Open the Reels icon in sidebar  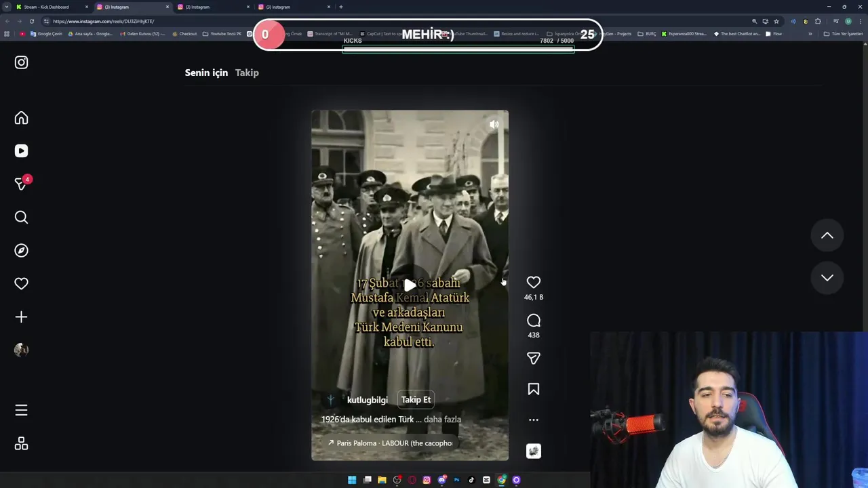(x=21, y=151)
